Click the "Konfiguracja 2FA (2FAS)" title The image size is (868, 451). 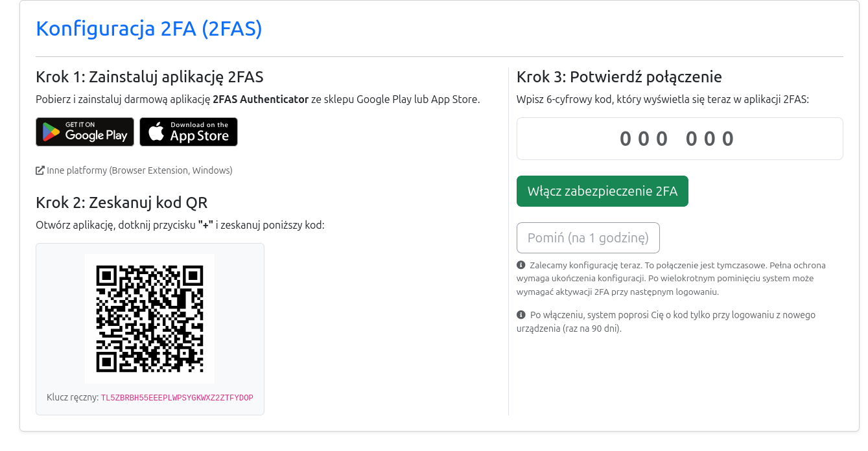click(149, 29)
